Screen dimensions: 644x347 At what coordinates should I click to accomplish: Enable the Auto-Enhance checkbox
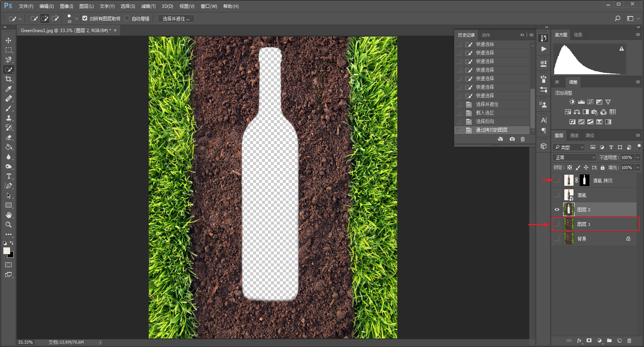[127, 18]
